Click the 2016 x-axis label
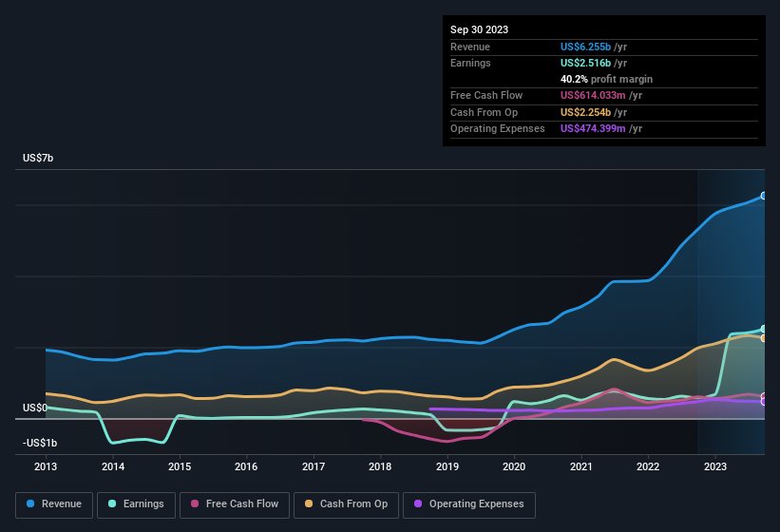Screen dimensions: 780x532 click(246, 466)
